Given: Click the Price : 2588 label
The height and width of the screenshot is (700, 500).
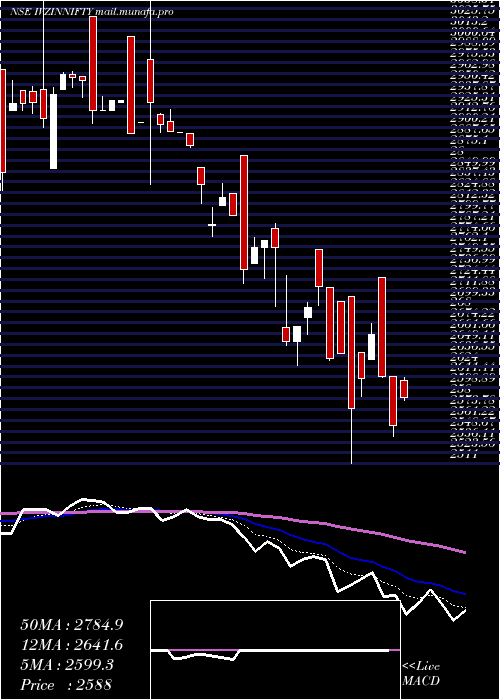Looking at the screenshot, I should [66, 685].
